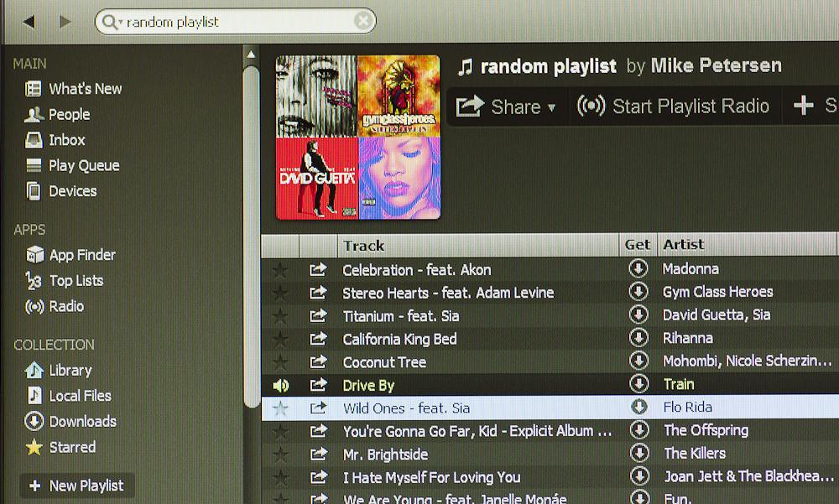Open search magnifier dropdown arrow
Viewport: 839px width, 504px height.
pos(112,23)
